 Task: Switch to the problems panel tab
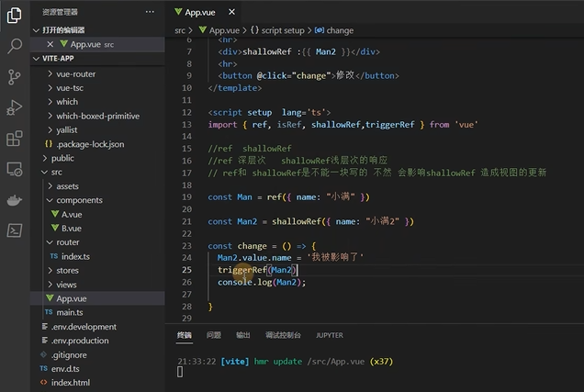[x=214, y=335]
